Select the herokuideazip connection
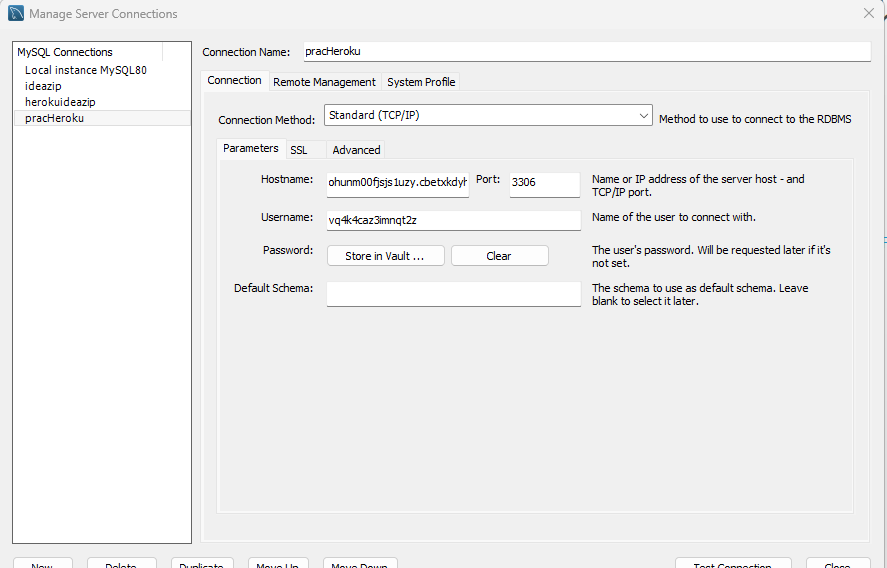 tap(60, 102)
